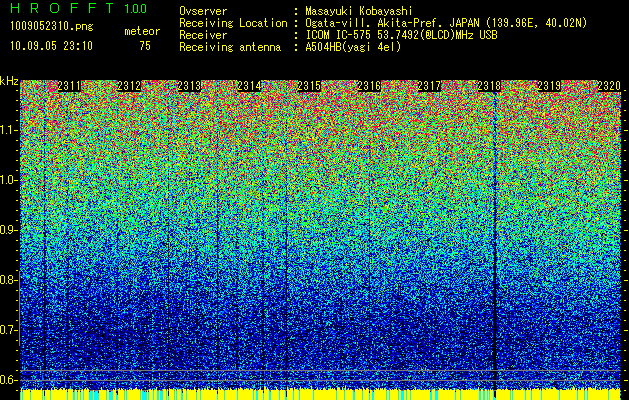629x400 pixels.
Task: Click the Ovserver field label
Action: pyautogui.click(x=203, y=11)
